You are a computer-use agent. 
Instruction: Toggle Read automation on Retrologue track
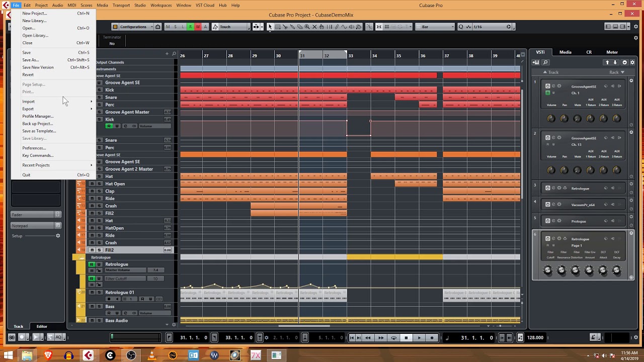coord(92,264)
